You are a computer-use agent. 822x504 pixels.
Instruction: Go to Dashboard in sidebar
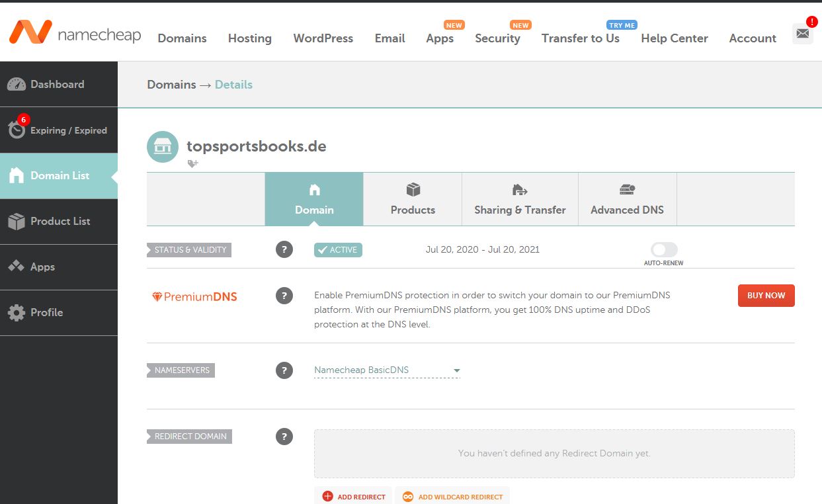point(59,84)
